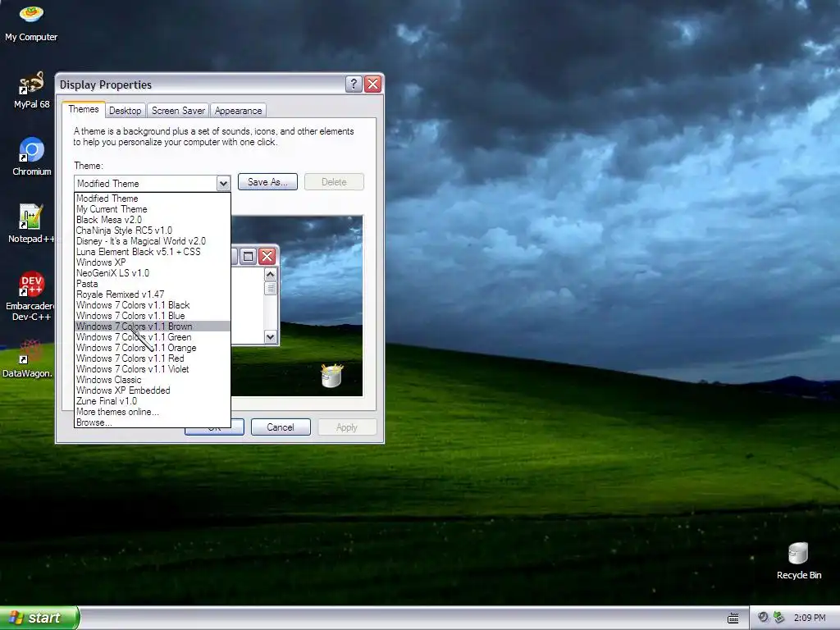This screenshot has height=630, width=840.
Task: Choose the Windows Classic theme
Action: point(152,380)
